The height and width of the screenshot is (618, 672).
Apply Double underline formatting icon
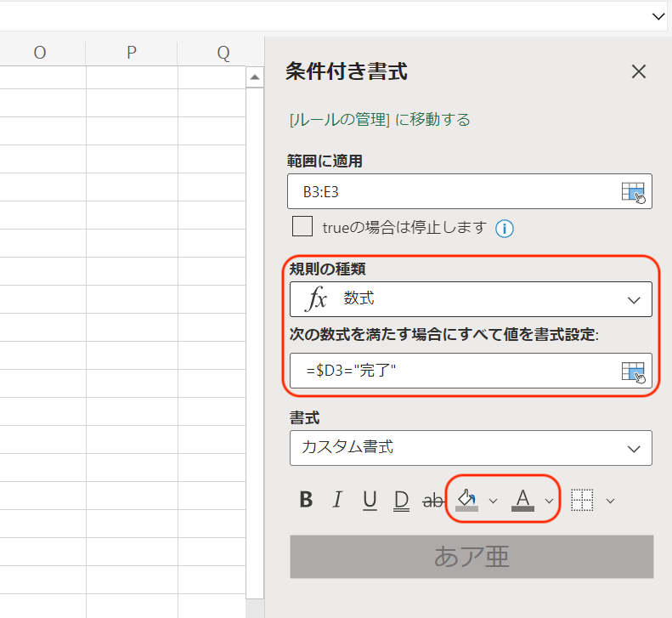click(402, 500)
